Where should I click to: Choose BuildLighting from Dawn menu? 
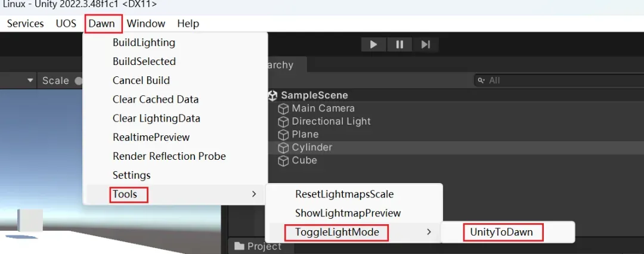pos(175,43)
